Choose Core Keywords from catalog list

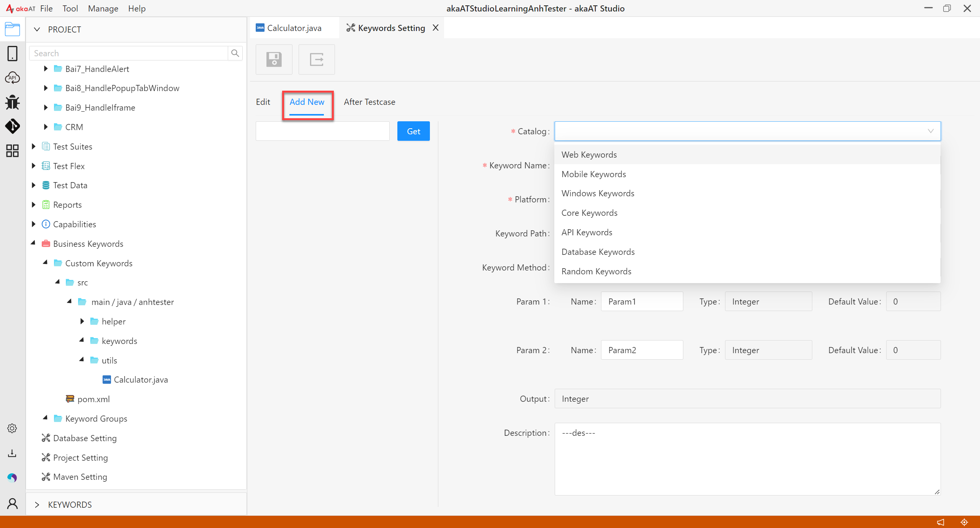(747, 213)
